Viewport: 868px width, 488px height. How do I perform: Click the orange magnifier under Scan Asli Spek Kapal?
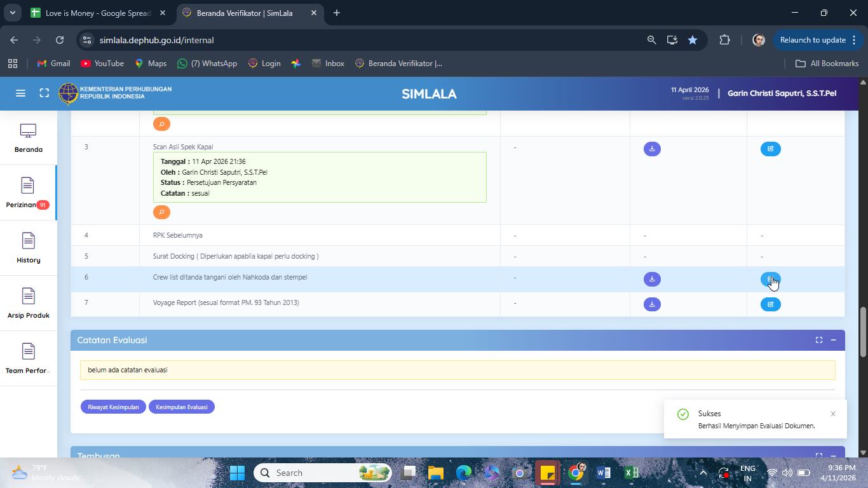click(161, 212)
